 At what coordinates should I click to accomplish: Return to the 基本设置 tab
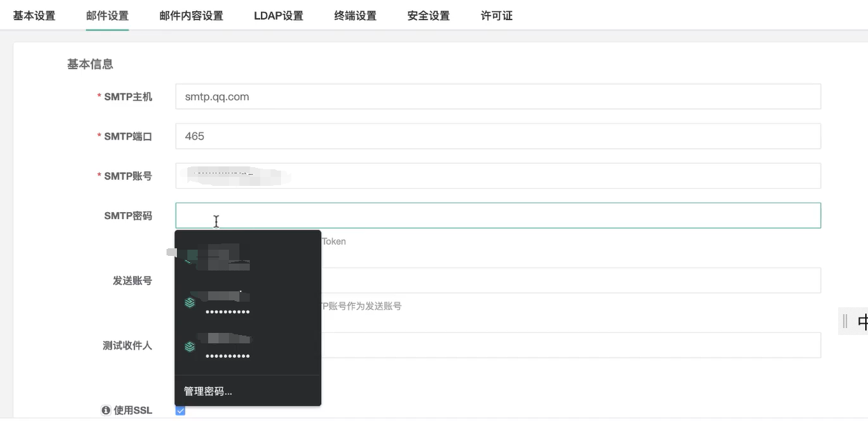coord(33,15)
